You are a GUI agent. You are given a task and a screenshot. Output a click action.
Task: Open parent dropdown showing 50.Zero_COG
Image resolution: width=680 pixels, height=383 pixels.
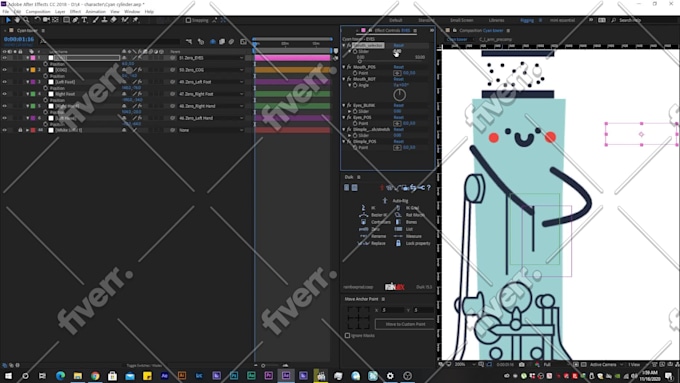tap(211, 69)
